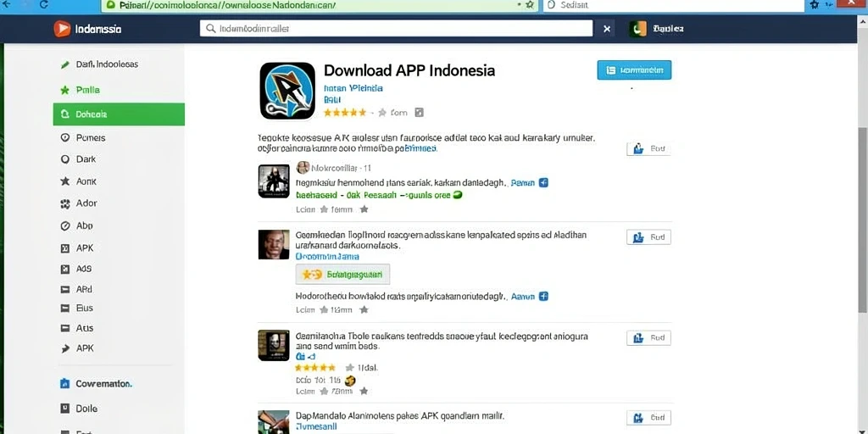Viewport: 868px width, 434px height.
Task: Click the yellow-star Sdangisguairi button
Action: tap(342, 274)
